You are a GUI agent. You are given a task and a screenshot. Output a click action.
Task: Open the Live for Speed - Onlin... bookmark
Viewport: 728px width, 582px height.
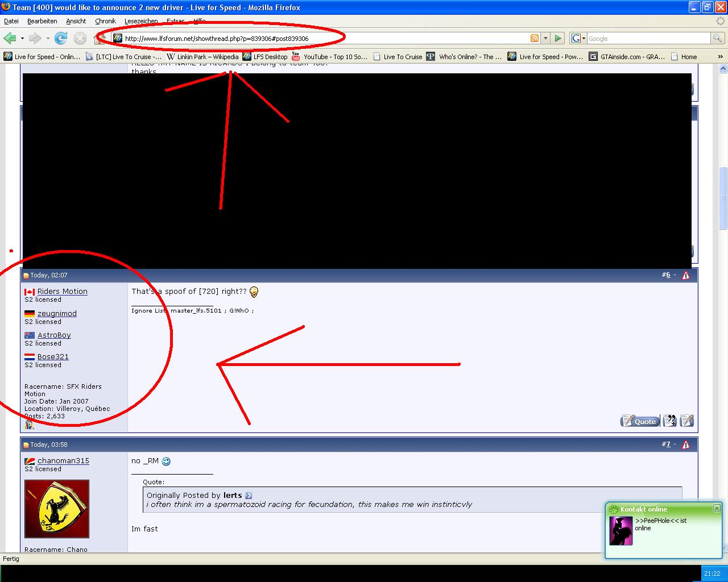pos(42,57)
